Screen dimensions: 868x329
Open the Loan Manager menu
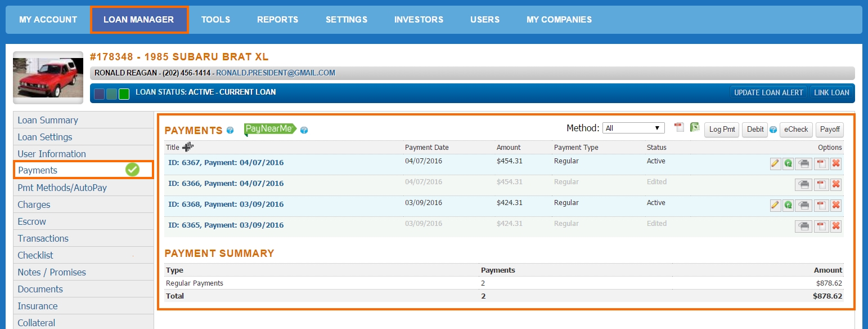tap(139, 20)
